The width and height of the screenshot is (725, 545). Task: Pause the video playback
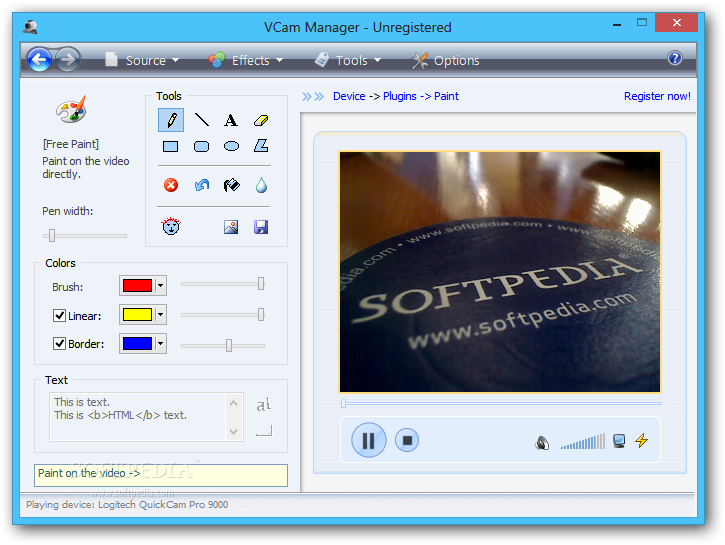point(369,441)
